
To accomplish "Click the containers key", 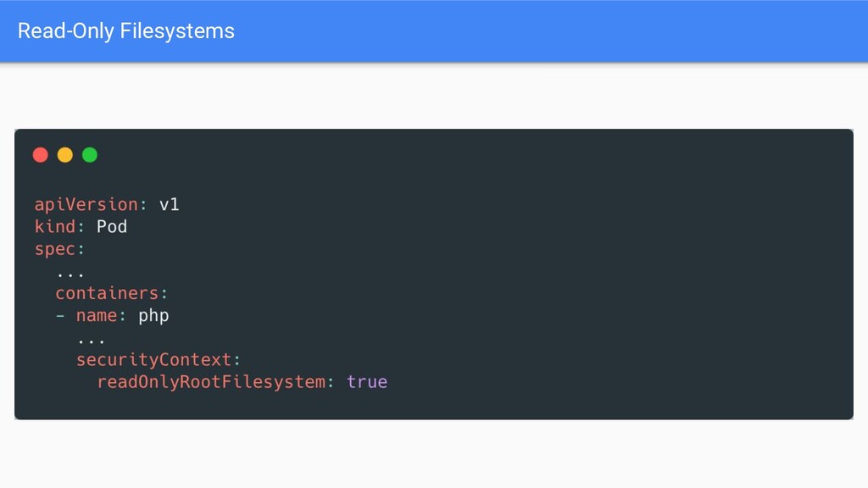I will point(107,293).
